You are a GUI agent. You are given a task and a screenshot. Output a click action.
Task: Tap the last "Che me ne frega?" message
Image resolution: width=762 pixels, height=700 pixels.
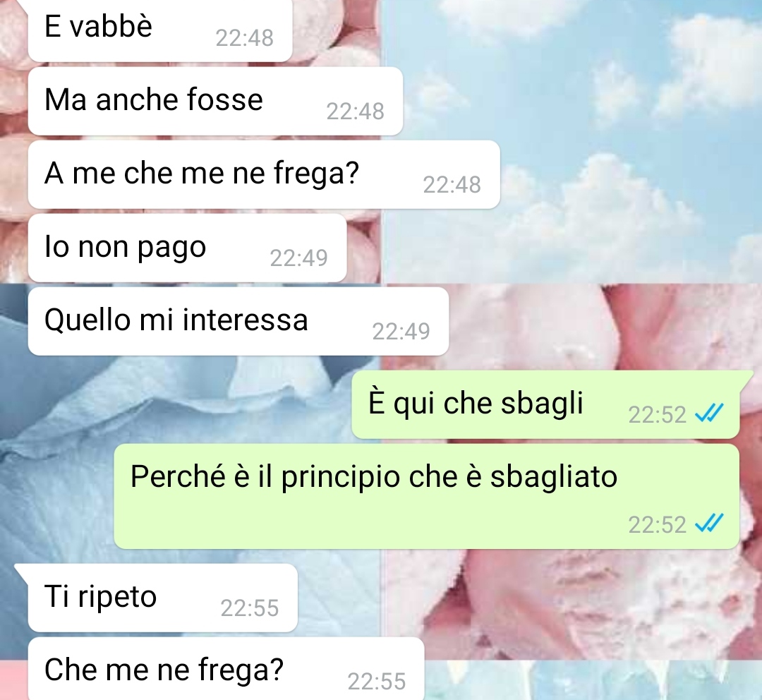(x=226, y=669)
